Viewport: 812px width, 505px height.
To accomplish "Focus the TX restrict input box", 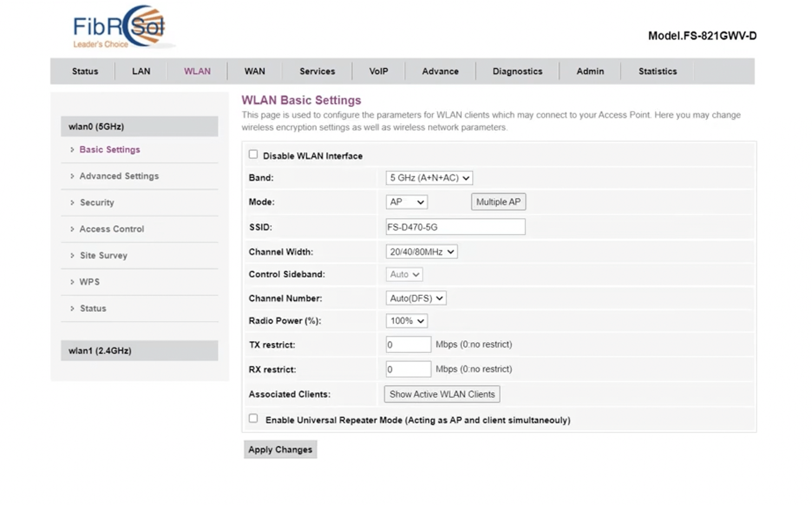I will tap(408, 345).
